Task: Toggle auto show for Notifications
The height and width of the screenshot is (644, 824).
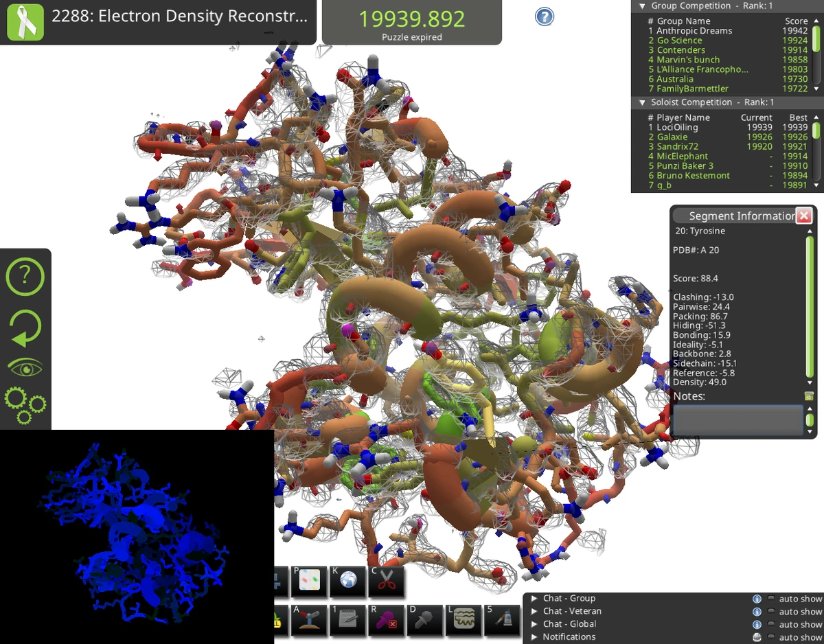Action: (x=770, y=636)
